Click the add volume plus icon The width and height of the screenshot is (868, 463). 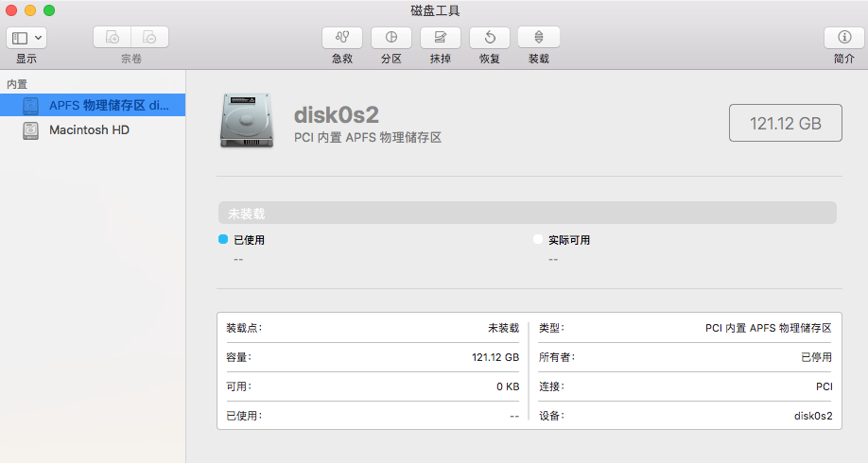click(113, 38)
